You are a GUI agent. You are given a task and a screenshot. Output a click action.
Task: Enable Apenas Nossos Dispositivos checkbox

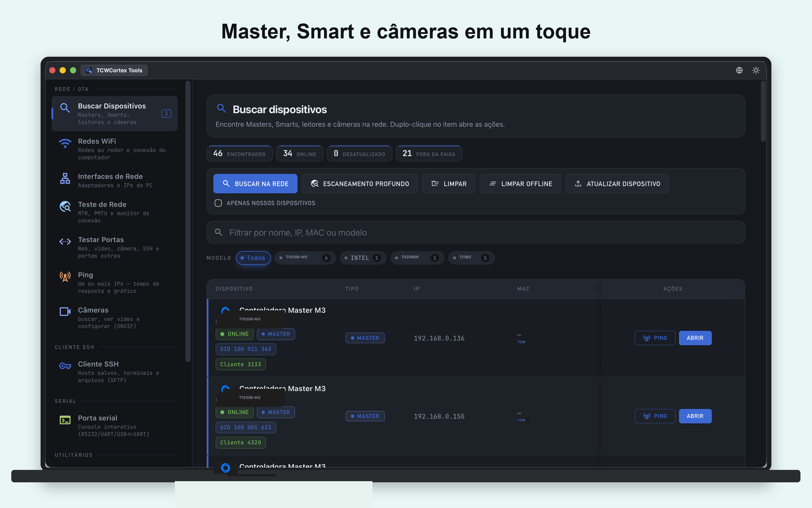coord(219,203)
